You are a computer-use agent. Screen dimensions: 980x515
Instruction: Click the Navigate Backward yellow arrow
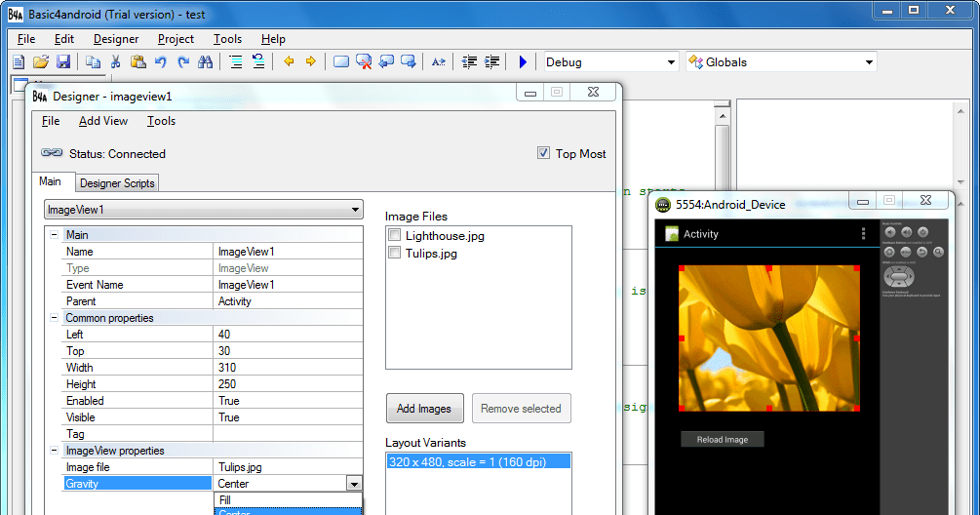[289, 61]
